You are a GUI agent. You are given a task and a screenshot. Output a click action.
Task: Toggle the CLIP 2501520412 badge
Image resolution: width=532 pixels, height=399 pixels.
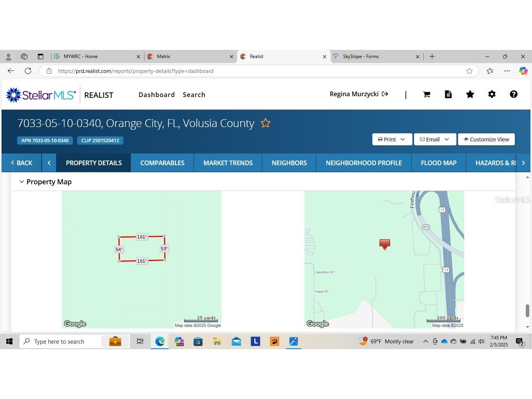coord(100,140)
